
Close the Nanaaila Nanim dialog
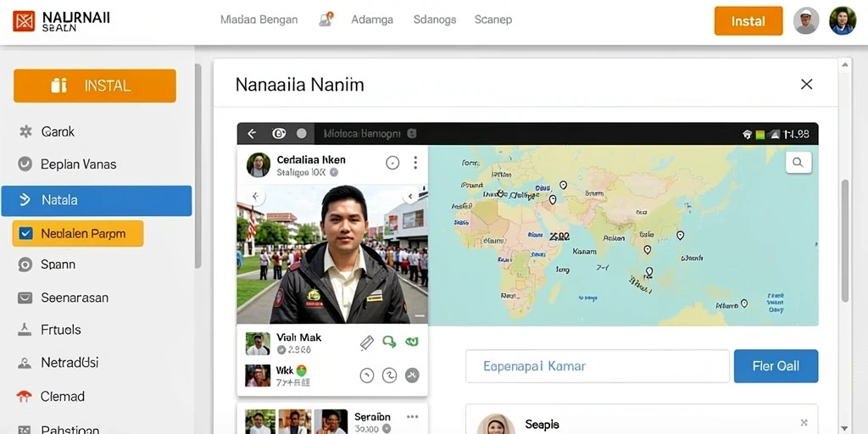(x=807, y=84)
